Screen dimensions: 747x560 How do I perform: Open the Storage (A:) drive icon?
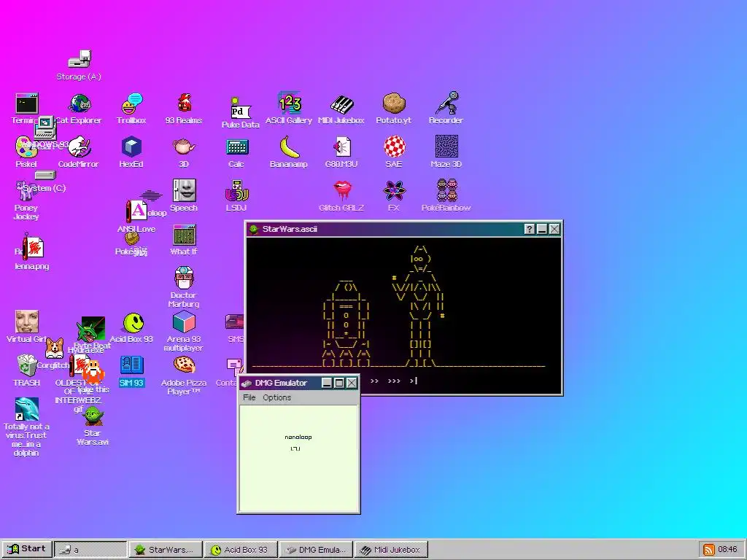pos(79,60)
